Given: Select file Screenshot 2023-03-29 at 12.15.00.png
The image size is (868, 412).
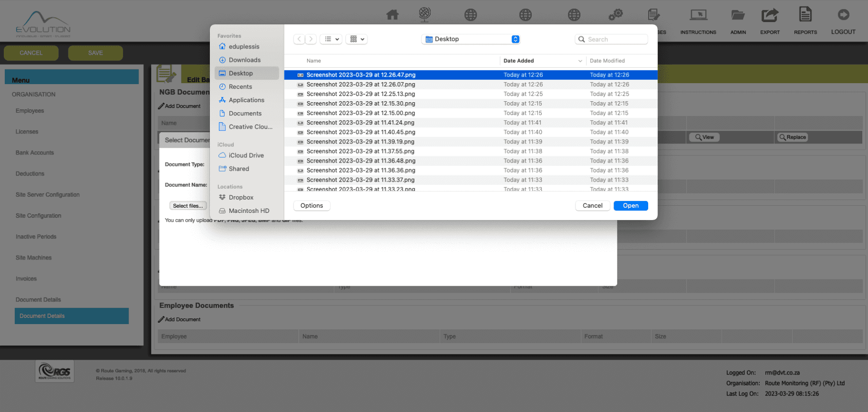Looking at the screenshot, I should 471,113.
